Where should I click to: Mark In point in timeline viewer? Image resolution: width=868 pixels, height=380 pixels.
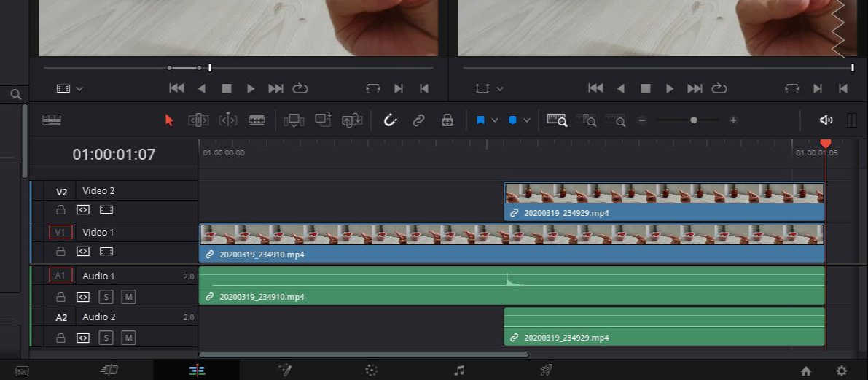tap(818, 89)
